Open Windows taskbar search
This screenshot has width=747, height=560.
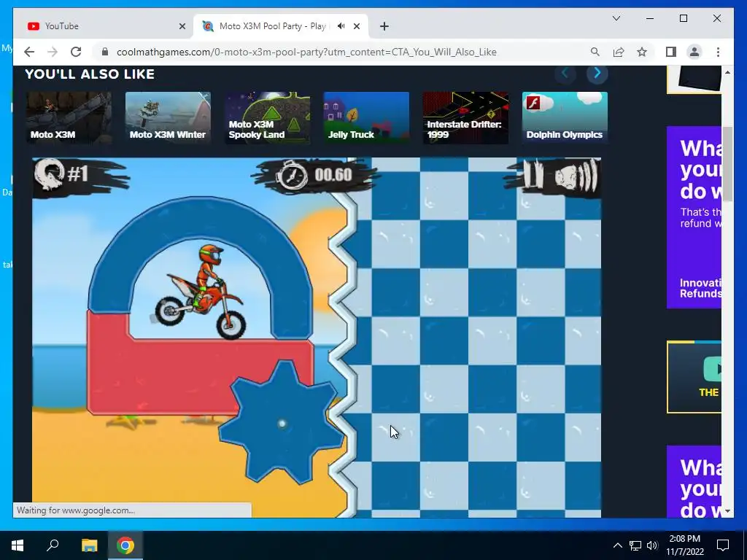tap(53, 545)
